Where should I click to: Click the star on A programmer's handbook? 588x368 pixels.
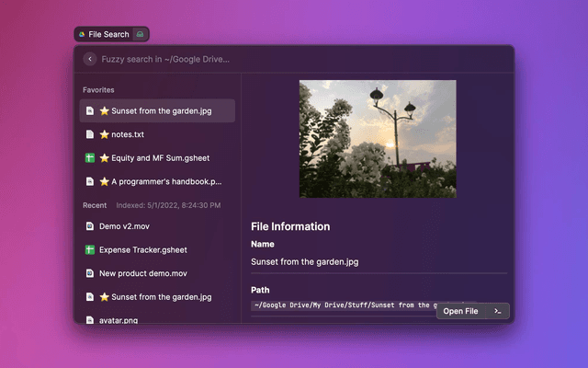click(105, 182)
